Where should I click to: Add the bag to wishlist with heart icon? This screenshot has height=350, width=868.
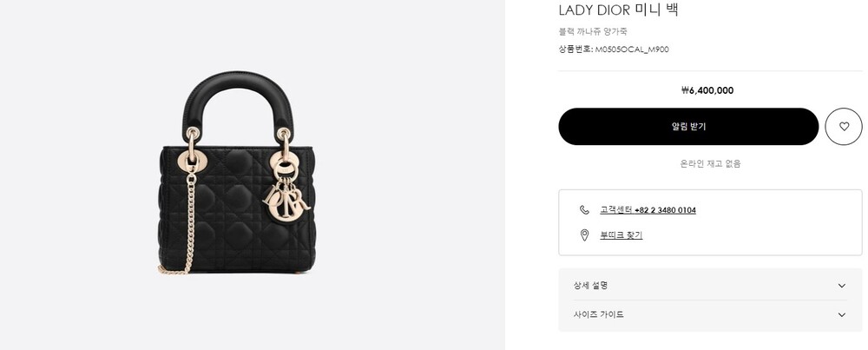click(x=843, y=126)
